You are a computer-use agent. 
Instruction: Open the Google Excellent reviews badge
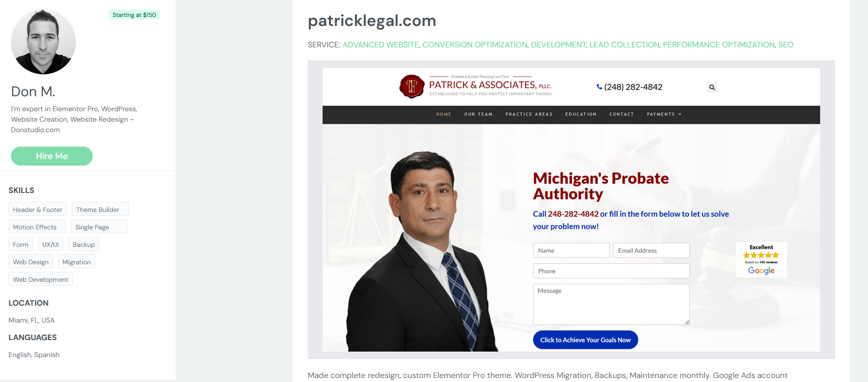tap(761, 259)
